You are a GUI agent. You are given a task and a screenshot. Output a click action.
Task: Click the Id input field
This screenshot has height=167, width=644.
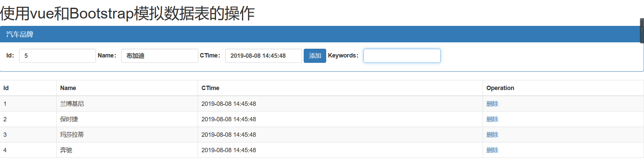tap(57, 56)
